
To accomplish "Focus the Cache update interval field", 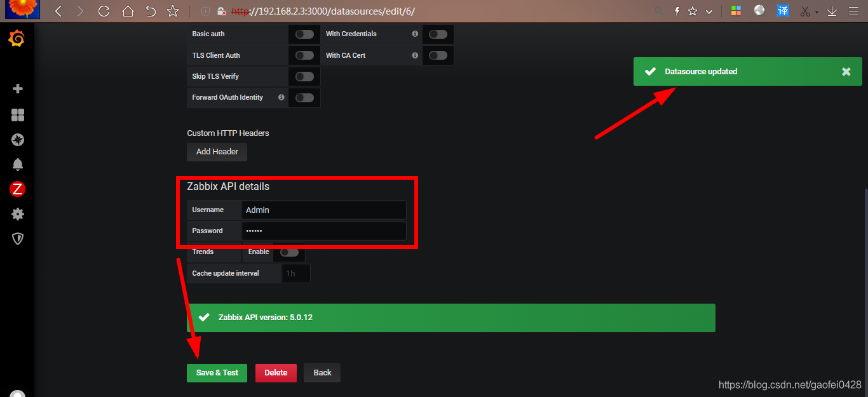I will coord(295,273).
